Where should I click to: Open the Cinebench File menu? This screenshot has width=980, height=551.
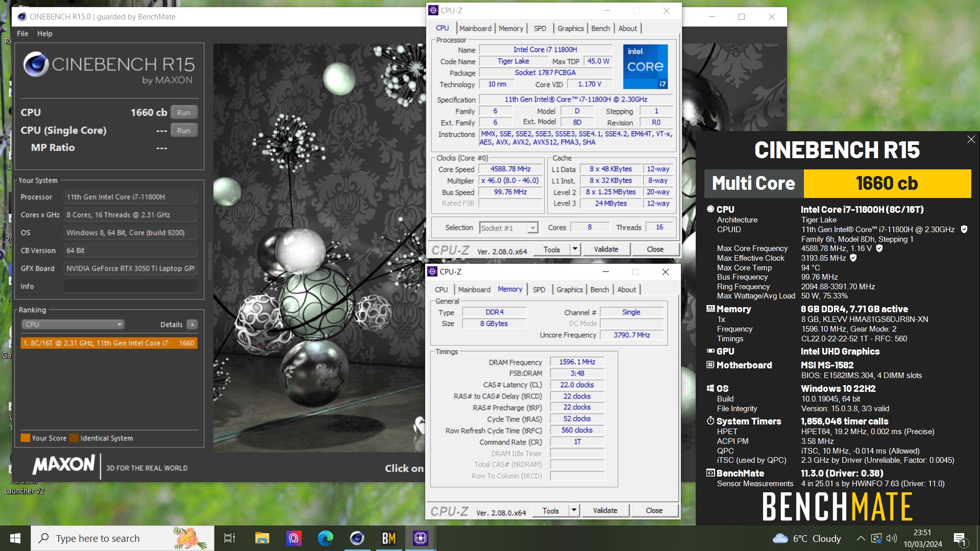click(x=22, y=34)
